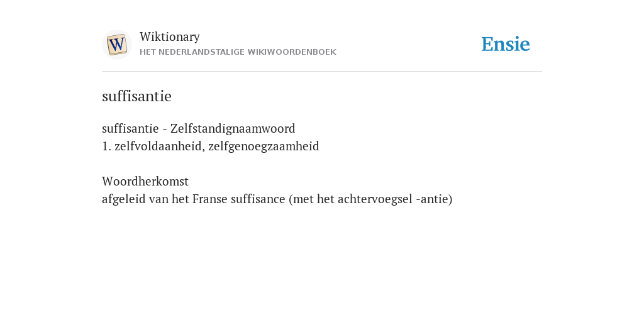
Task: Click the Wiktionary W tile icon
Action: [x=116, y=45]
